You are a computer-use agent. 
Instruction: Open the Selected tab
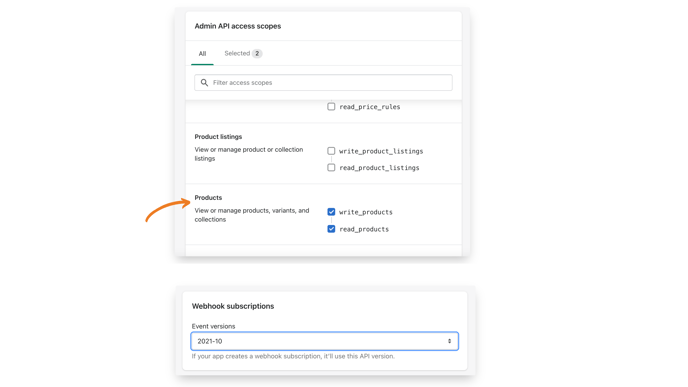tap(243, 54)
